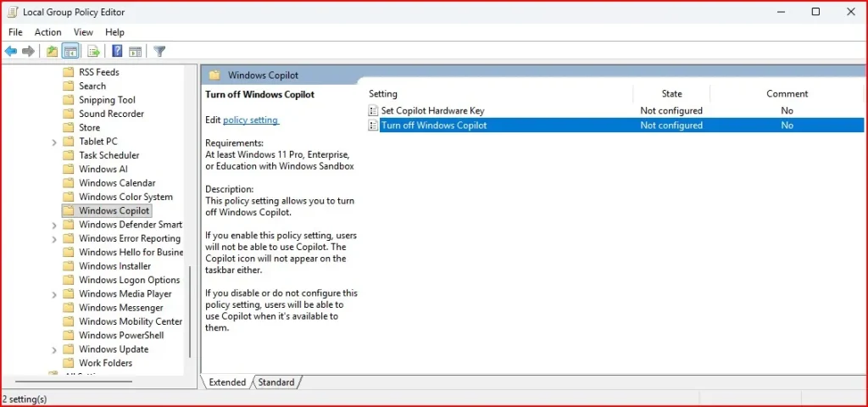Click the Snipping Tool folder icon

point(69,100)
